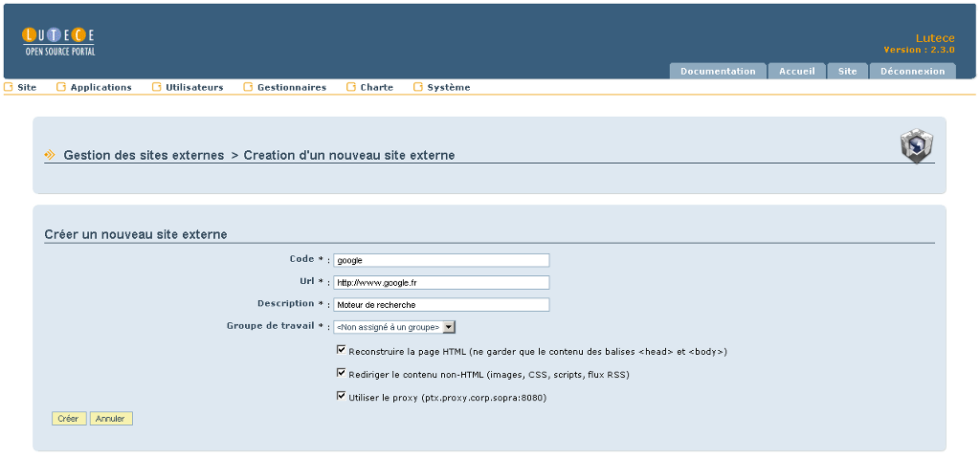Click the orange icon beside Utilisateurs menu

157,87
